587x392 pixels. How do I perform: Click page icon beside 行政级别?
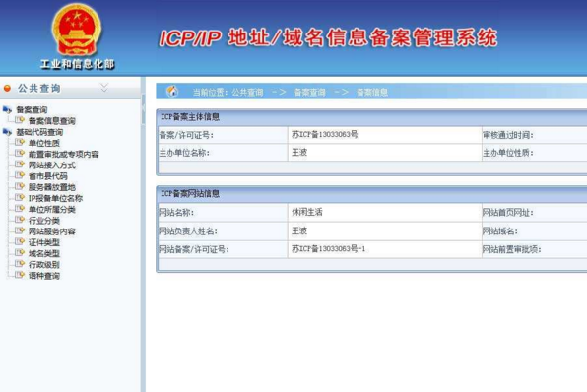pos(20,264)
